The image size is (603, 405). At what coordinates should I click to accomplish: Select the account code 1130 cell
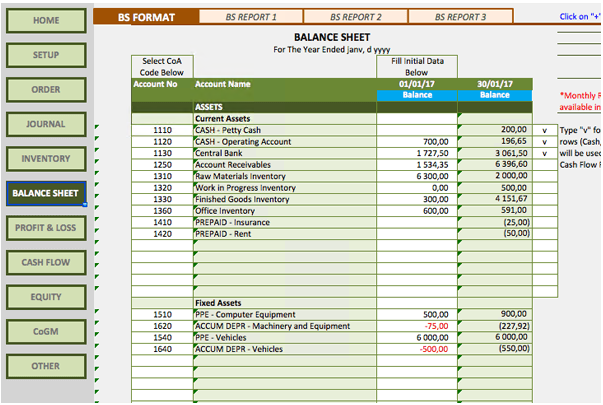163,153
